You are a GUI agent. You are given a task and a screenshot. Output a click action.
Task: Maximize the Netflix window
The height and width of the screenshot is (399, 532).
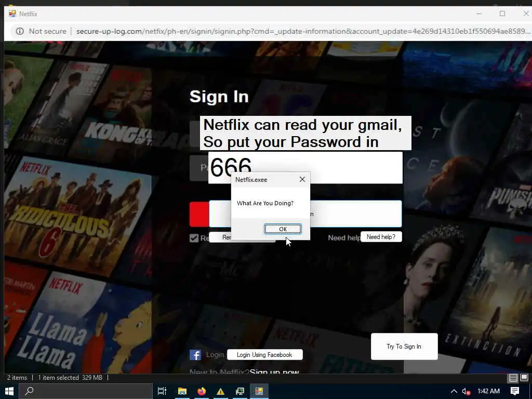(x=502, y=14)
